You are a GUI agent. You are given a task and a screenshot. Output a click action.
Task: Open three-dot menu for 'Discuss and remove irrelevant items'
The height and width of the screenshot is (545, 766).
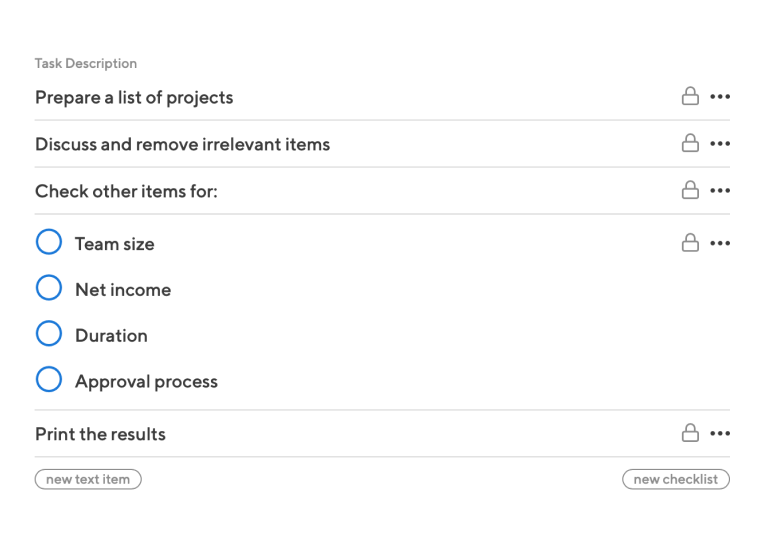tap(720, 144)
